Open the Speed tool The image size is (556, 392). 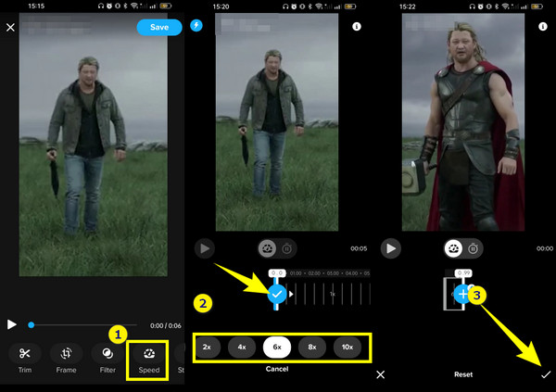[149, 359]
